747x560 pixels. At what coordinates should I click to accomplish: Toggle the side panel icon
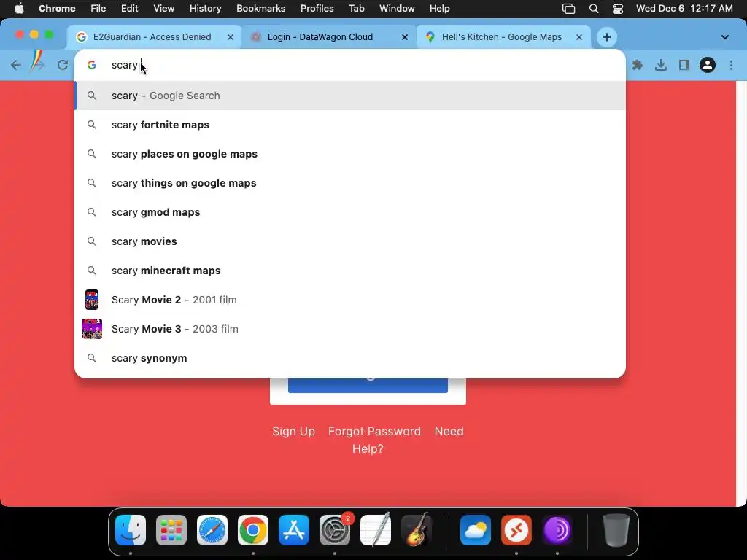(684, 65)
